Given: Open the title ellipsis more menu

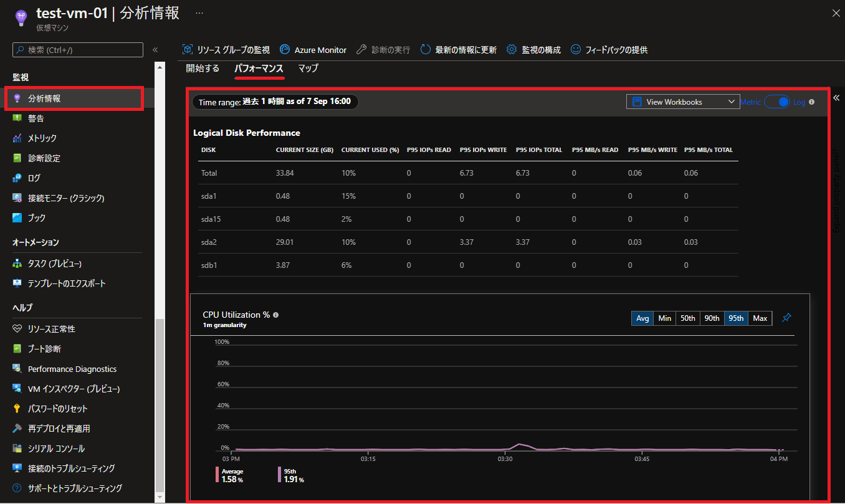Looking at the screenshot, I should 199,13.
